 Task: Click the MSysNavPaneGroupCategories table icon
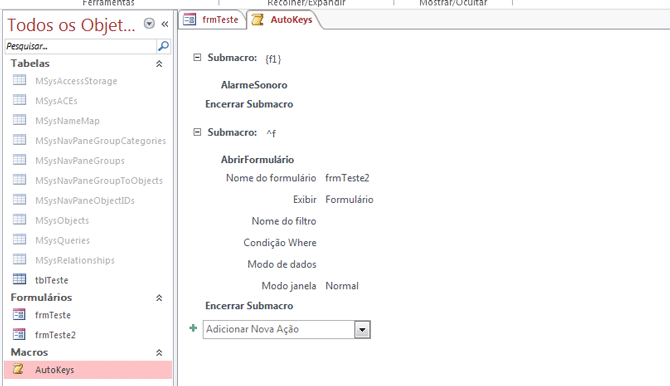pyautogui.click(x=19, y=140)
